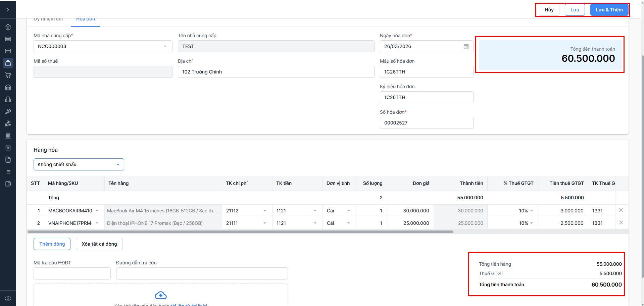Click the calendar icon in invoice date
The image size is (644, 306).
tap(466, 46)
